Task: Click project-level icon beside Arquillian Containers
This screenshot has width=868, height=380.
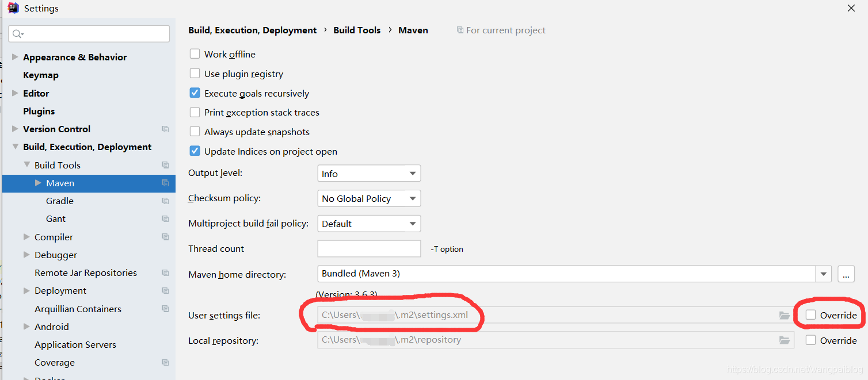Action: [165, 309]
